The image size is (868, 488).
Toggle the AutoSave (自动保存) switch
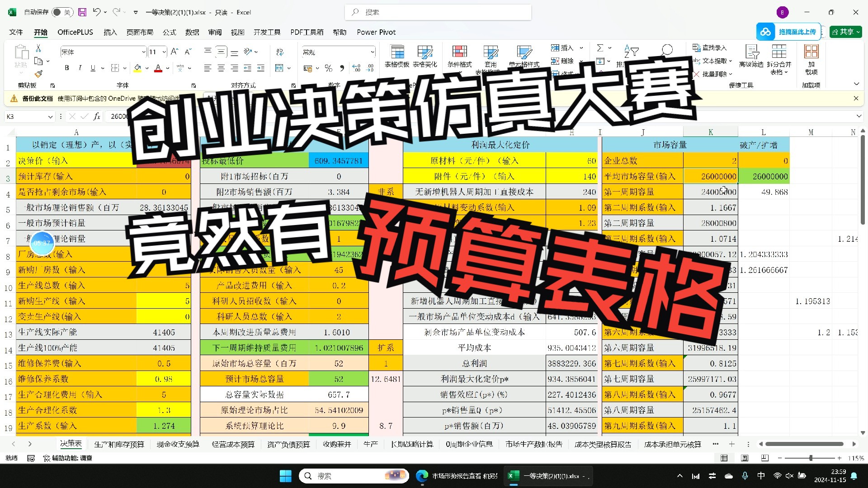(x=62, y=12)
